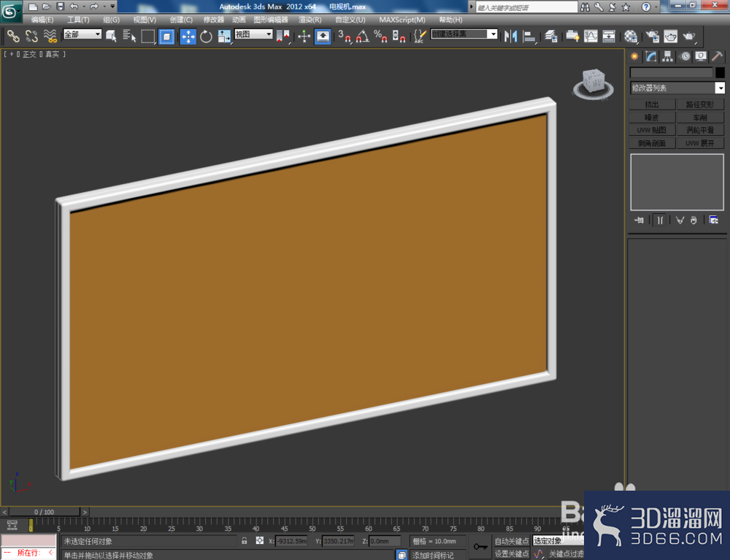Open the 编辑(E) menu

pyautogui.click(x=42, y=20)
